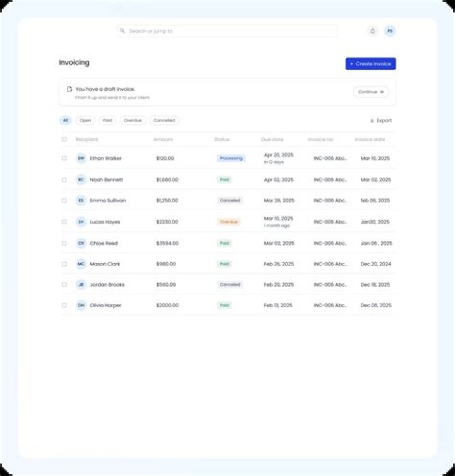Check the Noah Bennett invoice row
This screenshot has height=476, width=455.
[x=64, y=180]
